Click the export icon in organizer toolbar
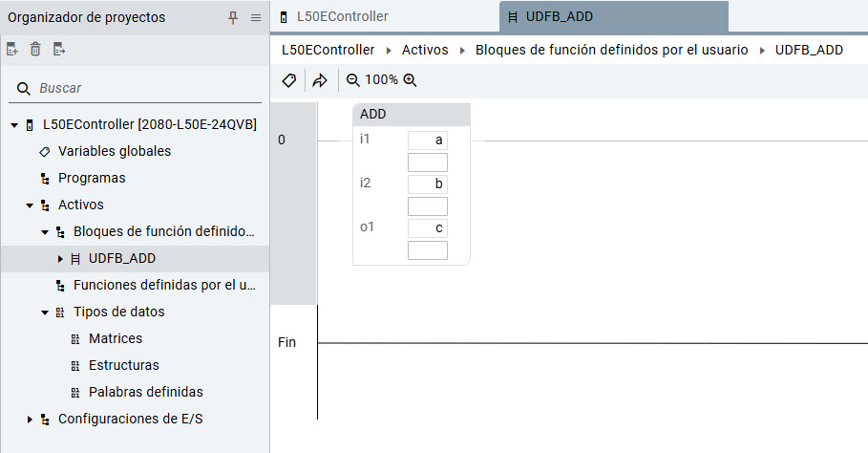The height and width of the screenshot is (453, 868). pos(59,50)
